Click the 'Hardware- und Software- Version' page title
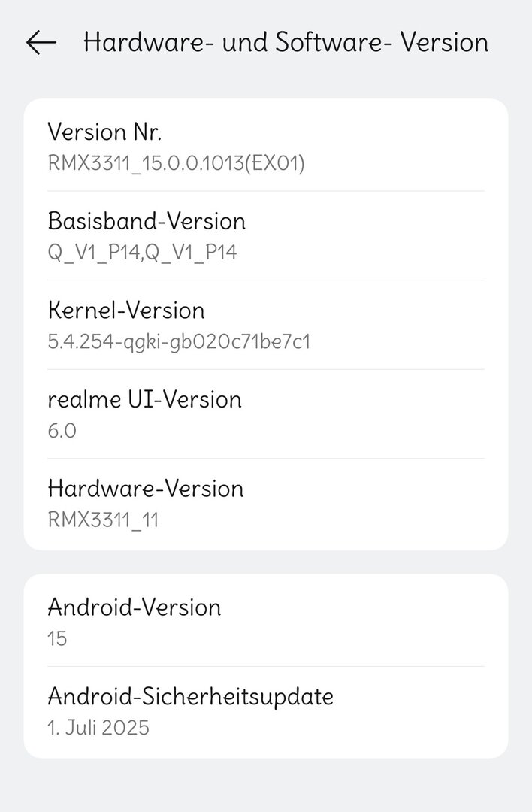This screenshot has height=812, width=532. [x=286, y=42]
